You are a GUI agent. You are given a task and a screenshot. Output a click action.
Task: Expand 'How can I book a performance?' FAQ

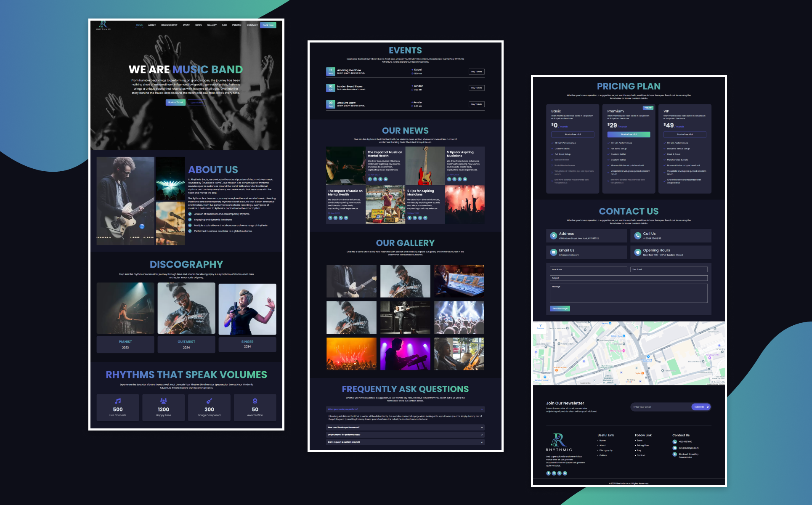[x=405, y=427]
